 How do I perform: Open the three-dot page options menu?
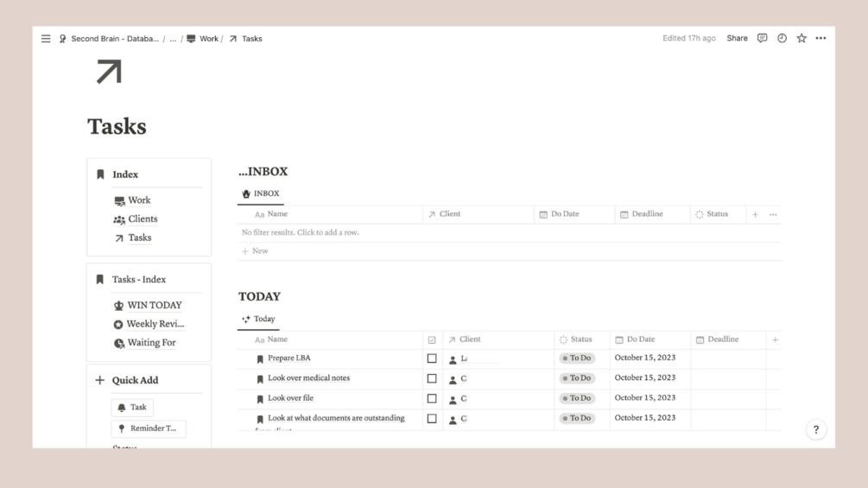[x=821, y=38]
